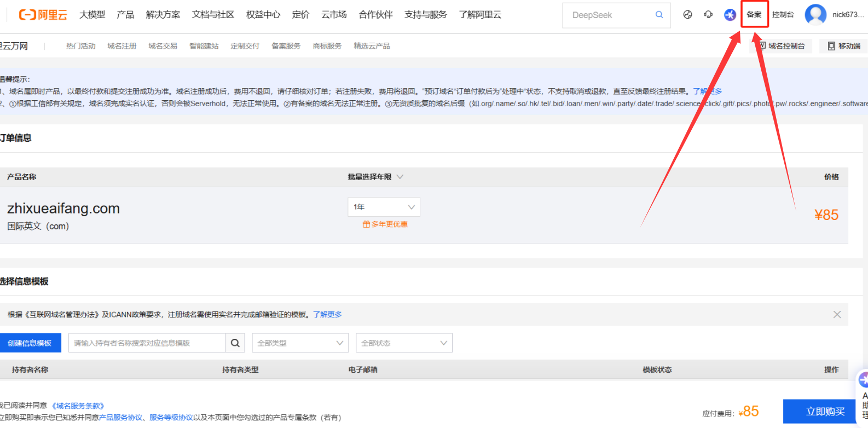The image size is (868, 428).
Task: Open the 全部类型 filter dropdown
Action: tap(300, 343)
